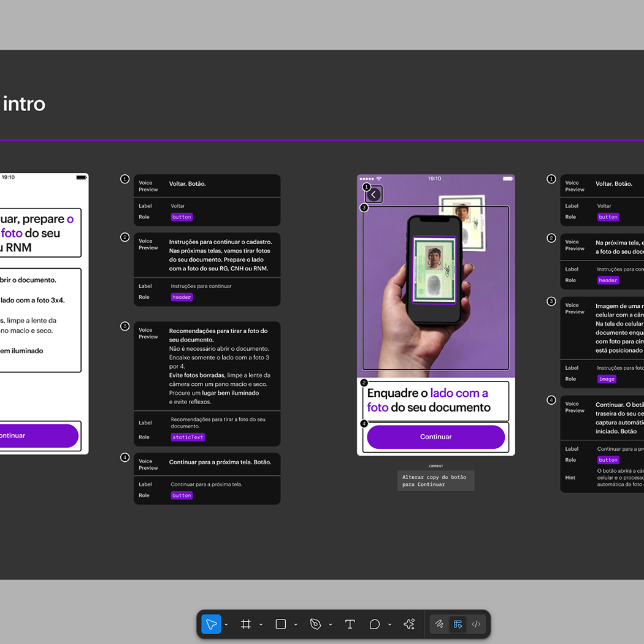The image size is (644, 644).
Task: Open the Comment tool dropdown arrow
Action: click(389, 624)
